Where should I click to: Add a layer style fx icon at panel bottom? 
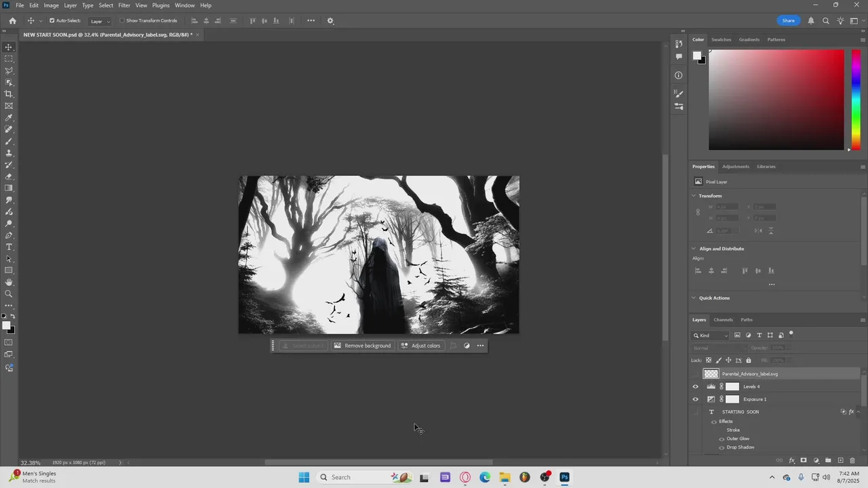pos(791,460)
